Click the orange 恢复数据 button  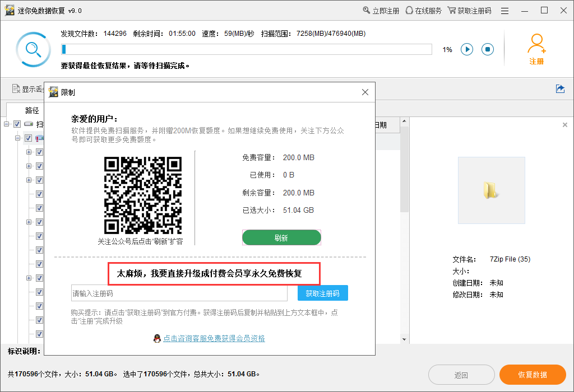pos(533,375)
